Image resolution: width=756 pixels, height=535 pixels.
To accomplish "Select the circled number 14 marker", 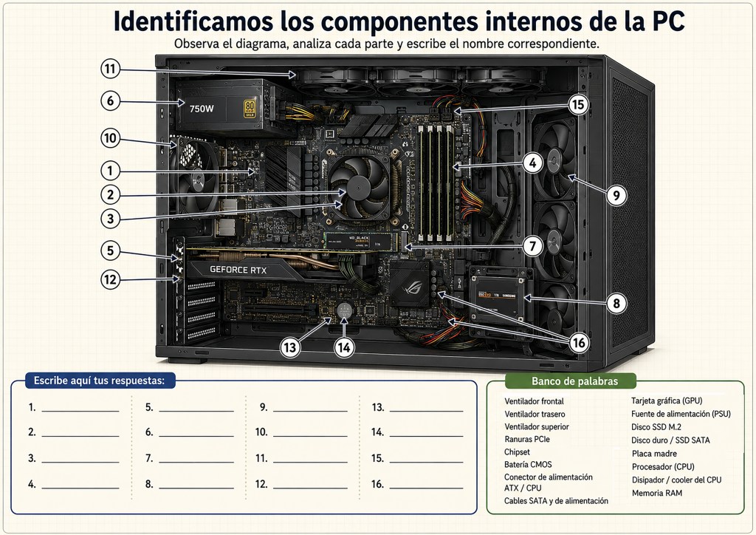I will pos(344,347).
